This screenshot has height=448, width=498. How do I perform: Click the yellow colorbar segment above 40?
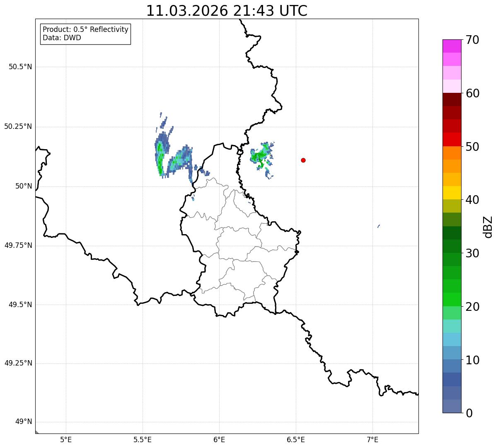[452, 193]
